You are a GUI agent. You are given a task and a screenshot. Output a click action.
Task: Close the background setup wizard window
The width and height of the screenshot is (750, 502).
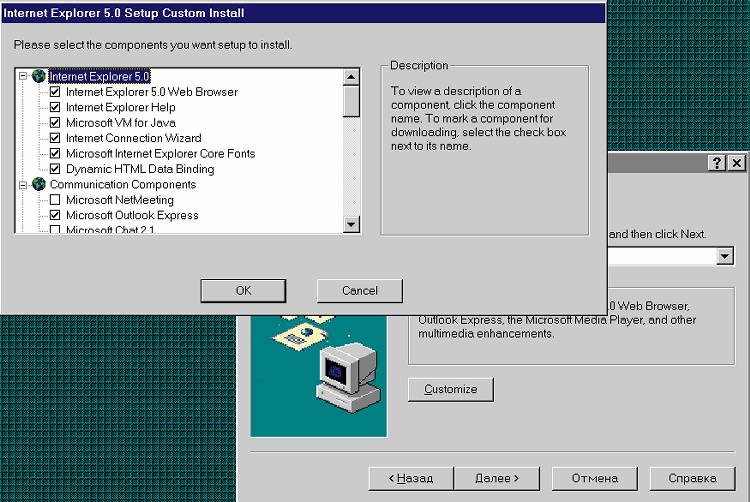click(737, 163)
